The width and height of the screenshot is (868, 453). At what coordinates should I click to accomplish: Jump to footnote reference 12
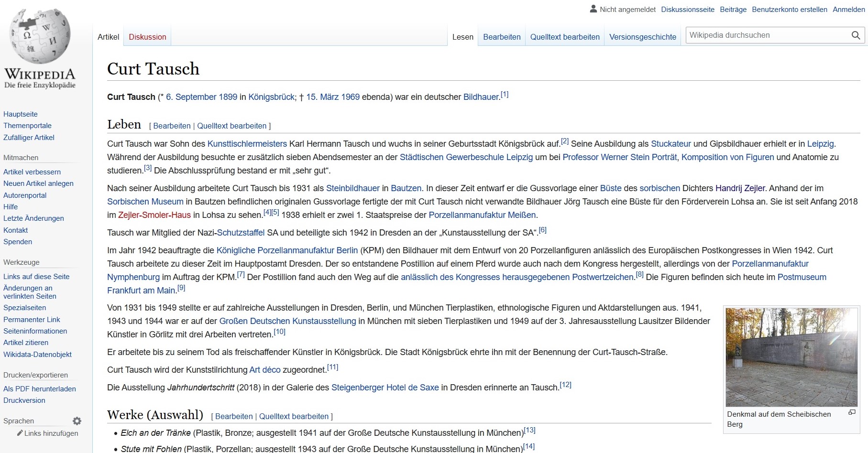click(x=565, y=385)
